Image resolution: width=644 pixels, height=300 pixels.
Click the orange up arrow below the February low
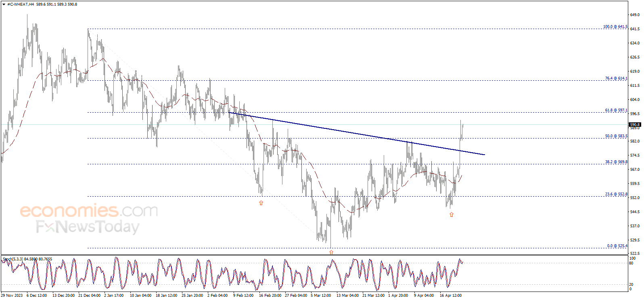pos(261,203)
